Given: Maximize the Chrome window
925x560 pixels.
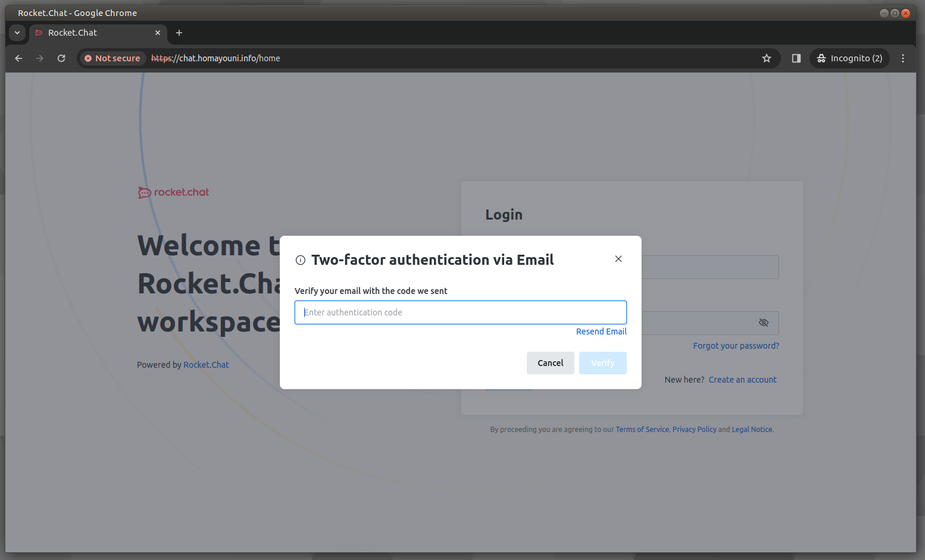Looking at the screenshot, I should click(x=895, y=13).
